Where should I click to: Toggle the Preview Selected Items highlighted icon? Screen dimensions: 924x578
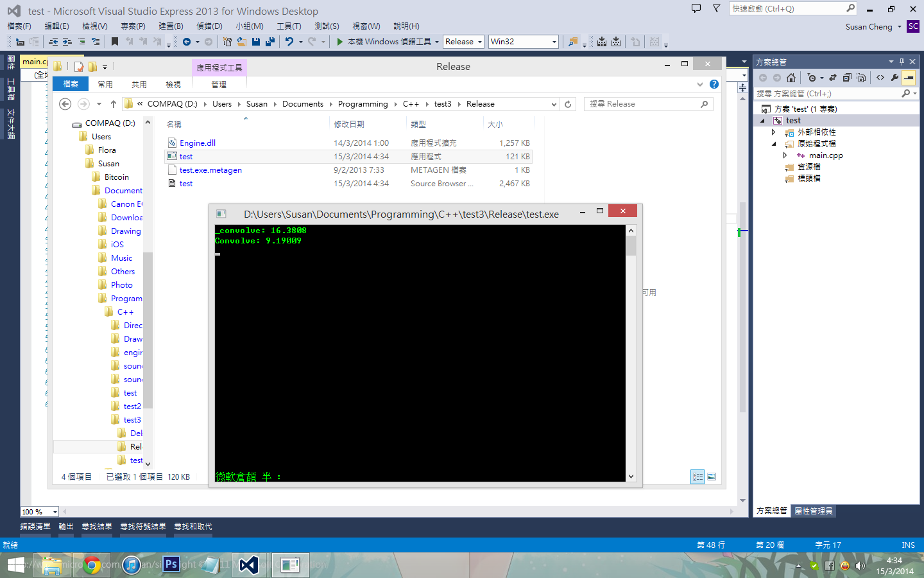coord(909,78)
